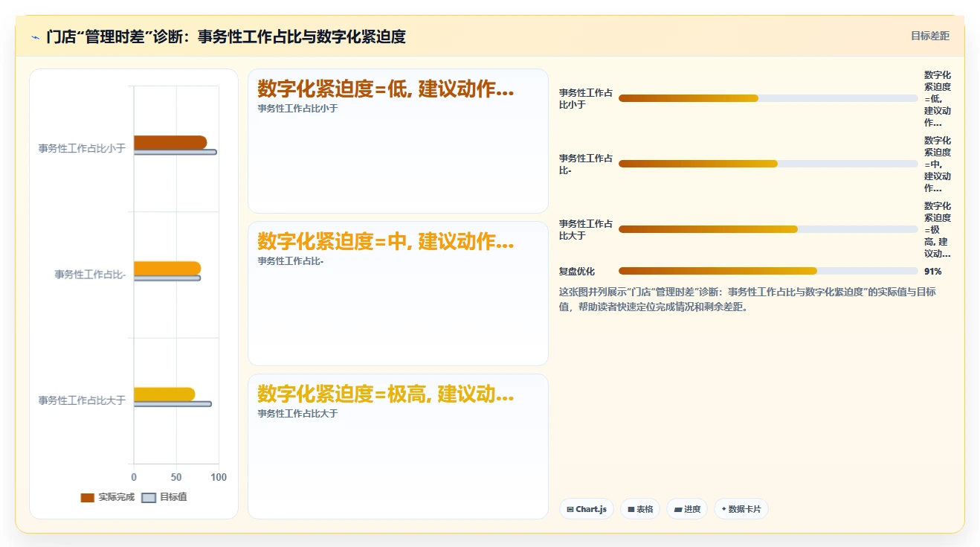Click the 目标差距 label in the header
Viewport: 980px width, 547px height.
point(930,36)
